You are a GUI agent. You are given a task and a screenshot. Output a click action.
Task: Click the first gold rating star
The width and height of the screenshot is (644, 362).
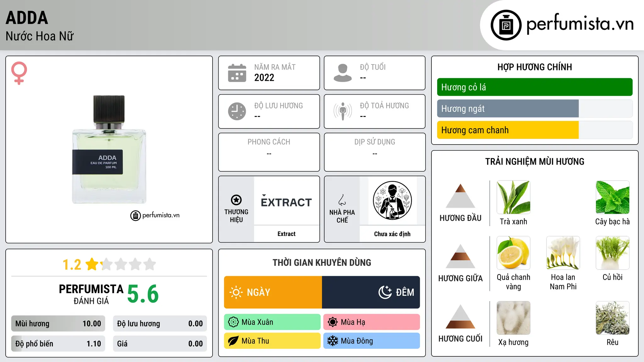[92, 264]
